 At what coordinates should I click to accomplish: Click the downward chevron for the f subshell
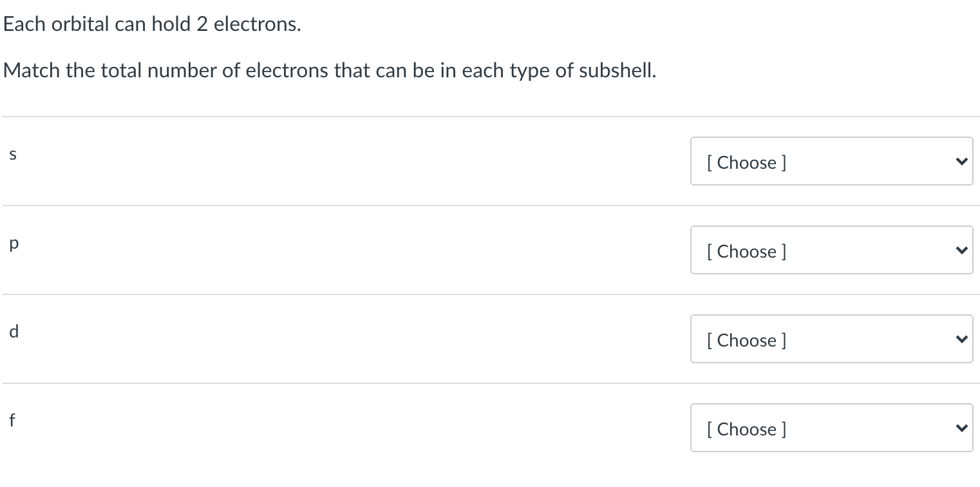961,427
